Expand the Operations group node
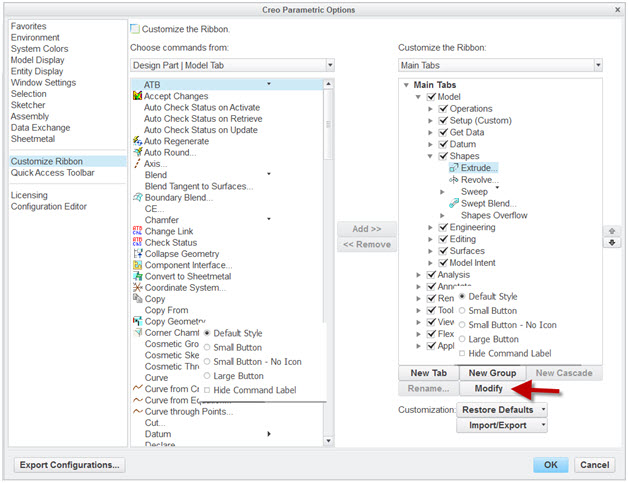The image size is (628, 483). 430,109
